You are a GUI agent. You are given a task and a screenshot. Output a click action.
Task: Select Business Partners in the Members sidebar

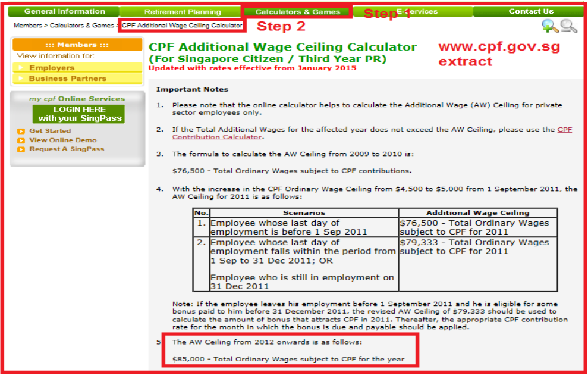click(x=67, y=78)
